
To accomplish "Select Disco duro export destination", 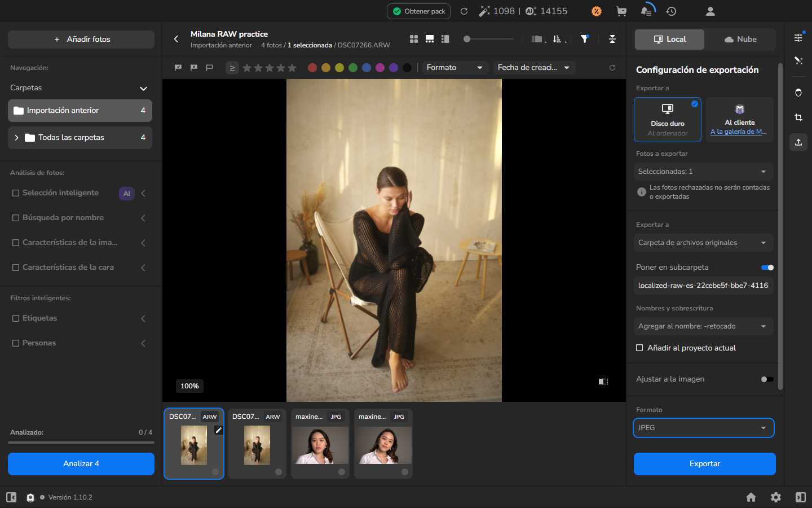I will click(x=668, y=120).
